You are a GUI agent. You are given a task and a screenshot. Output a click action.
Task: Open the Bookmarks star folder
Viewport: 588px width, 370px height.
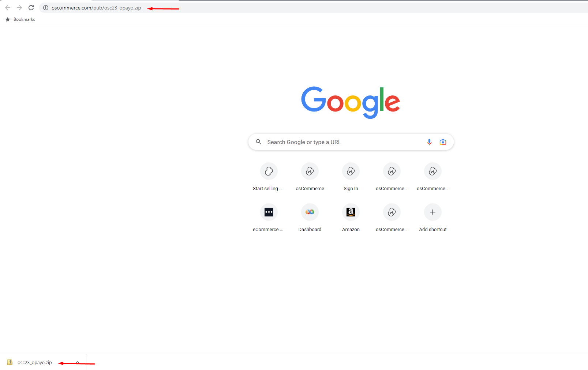(8, 19)
